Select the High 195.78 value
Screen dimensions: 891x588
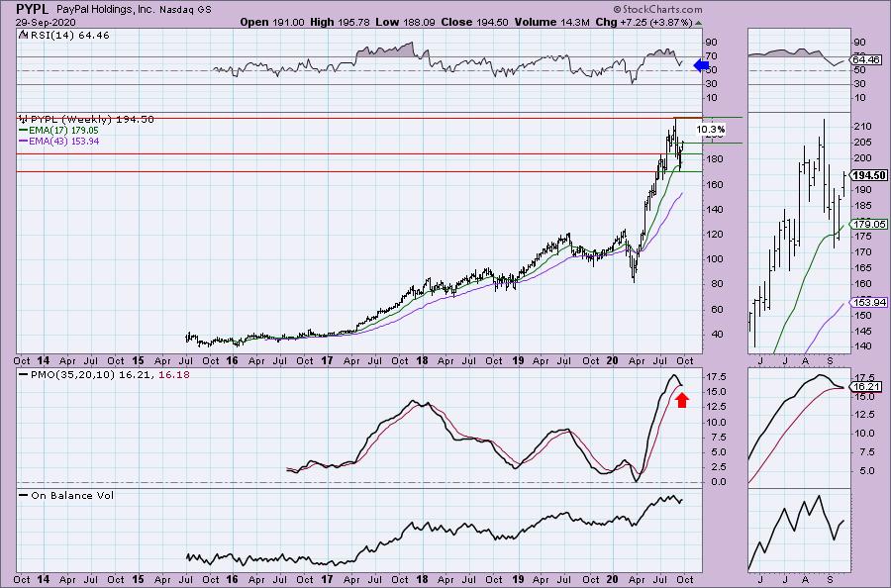pos(340,22)
